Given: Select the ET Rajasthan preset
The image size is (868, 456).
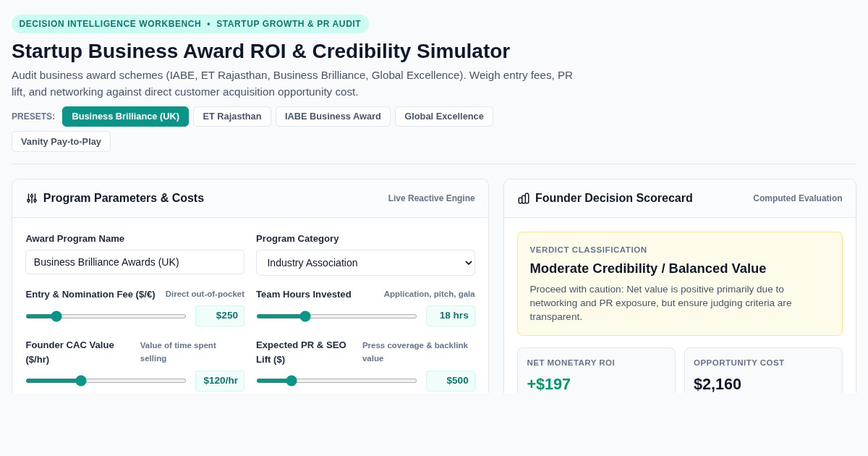Looking at the screenshot, I should coord(232,117).
